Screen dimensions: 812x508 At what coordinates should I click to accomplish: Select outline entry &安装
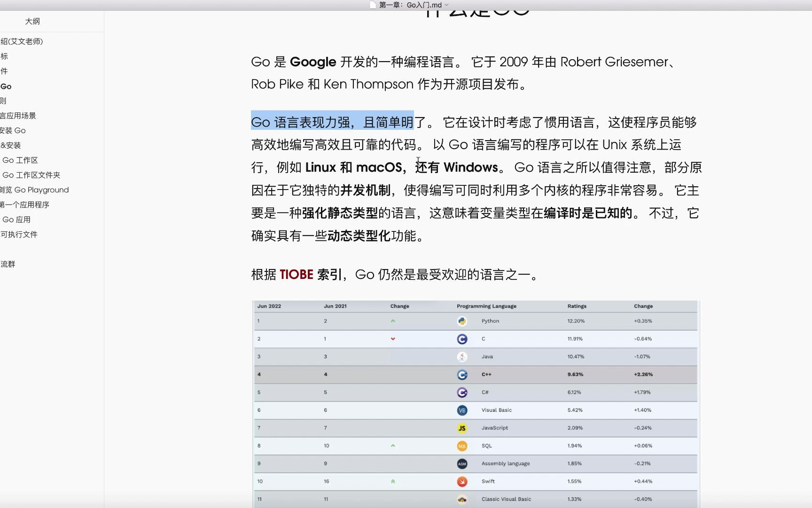(10, 145)
